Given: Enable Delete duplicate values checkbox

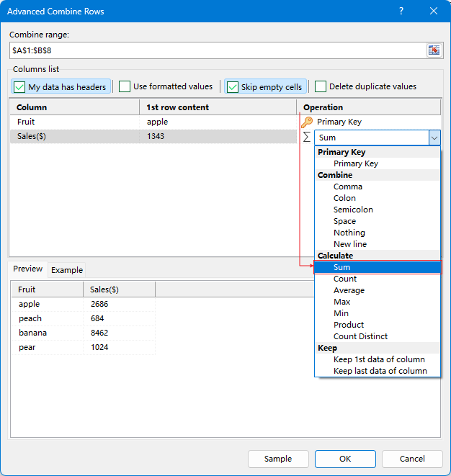Looking at the screenshot, I should (321, 87).
